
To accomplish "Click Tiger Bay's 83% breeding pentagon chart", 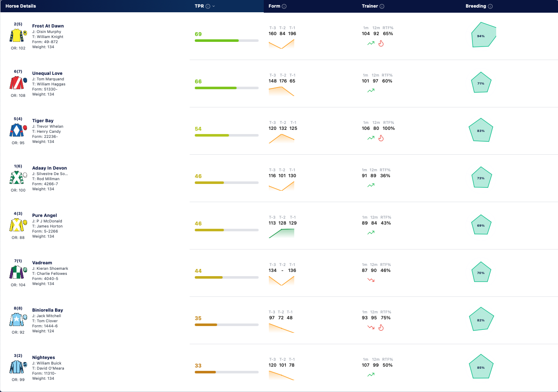I will click(x=481, y=130).
